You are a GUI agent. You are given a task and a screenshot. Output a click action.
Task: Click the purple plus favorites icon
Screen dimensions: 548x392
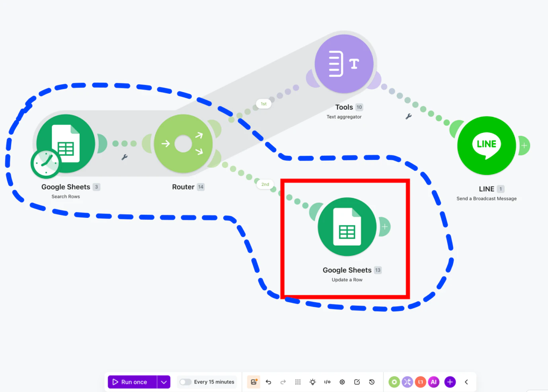pyautogui.click(x=450, y=382)
